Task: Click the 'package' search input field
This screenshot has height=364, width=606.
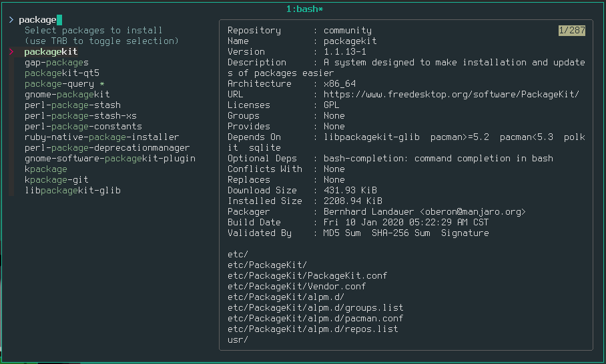Action: (40, 20)
